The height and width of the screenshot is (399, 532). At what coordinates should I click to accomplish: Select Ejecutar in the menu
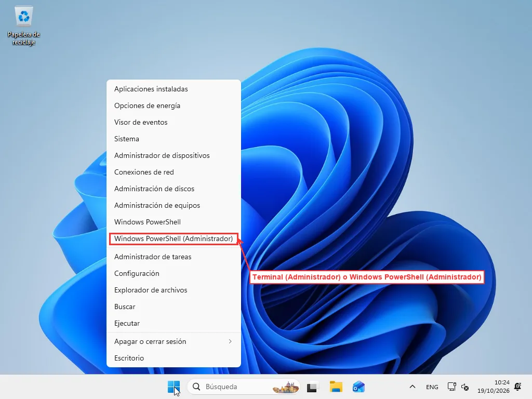point(174,323)
